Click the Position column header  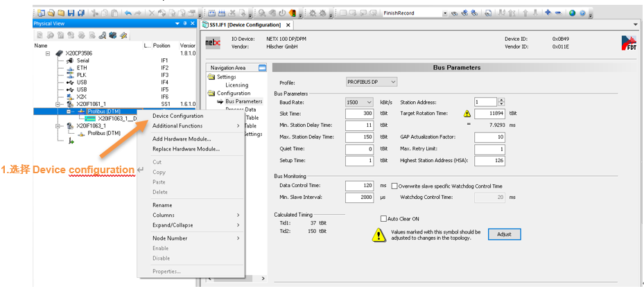point(162,46)
